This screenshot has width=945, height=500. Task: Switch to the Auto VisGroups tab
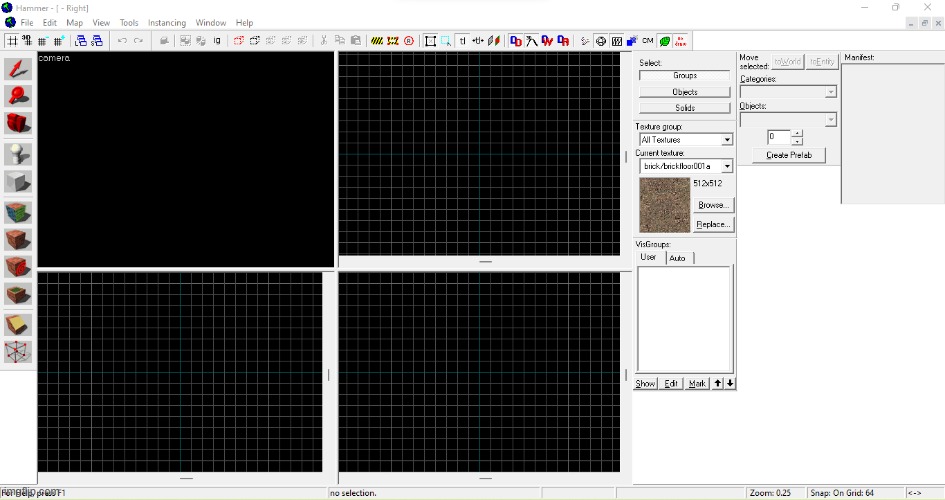pyautogui.click(x=678, y=258)
